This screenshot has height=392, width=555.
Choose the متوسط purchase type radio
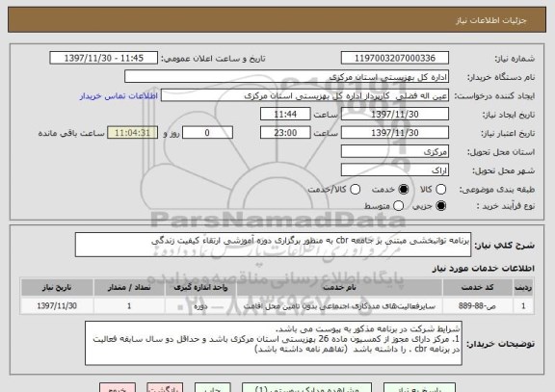tap(398, 205)
